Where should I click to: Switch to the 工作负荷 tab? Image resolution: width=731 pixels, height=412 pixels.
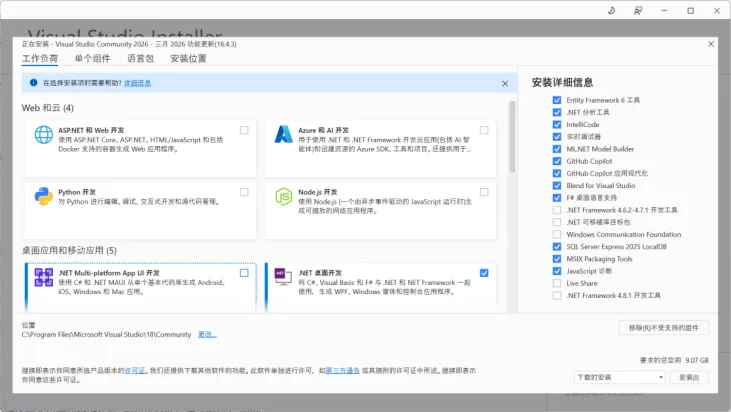click(x=40, y=59)
